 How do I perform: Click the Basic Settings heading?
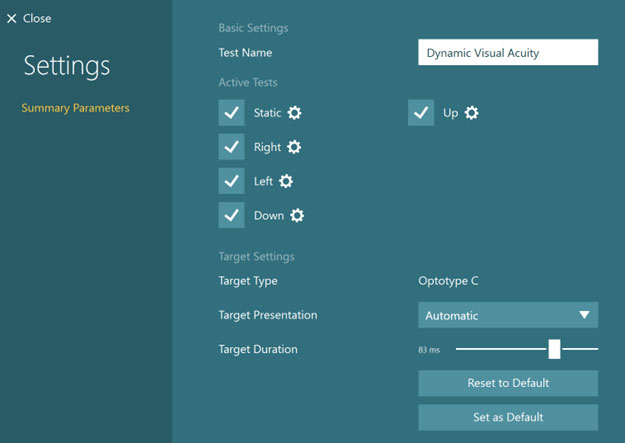coord(253,28)
